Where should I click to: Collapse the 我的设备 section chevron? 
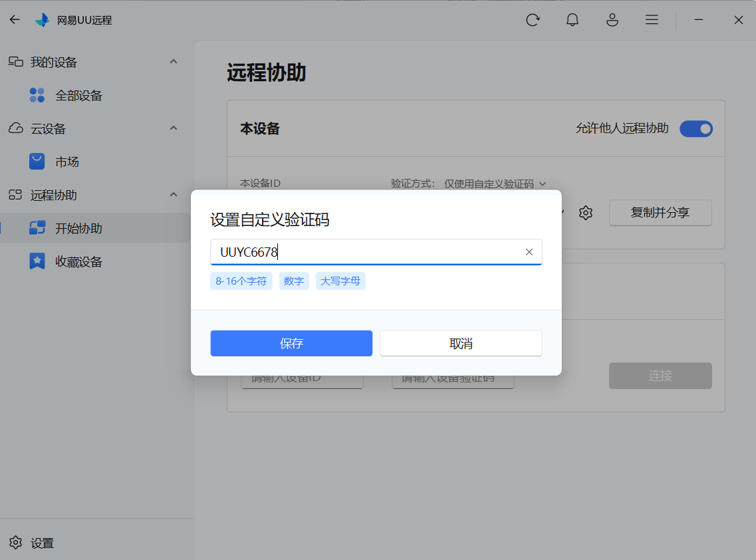(174, 62)
